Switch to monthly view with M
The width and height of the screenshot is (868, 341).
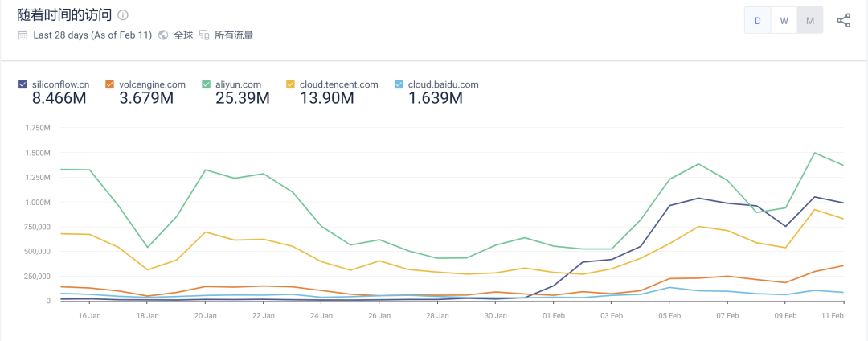pyautogui.click(x=810, y=20)
